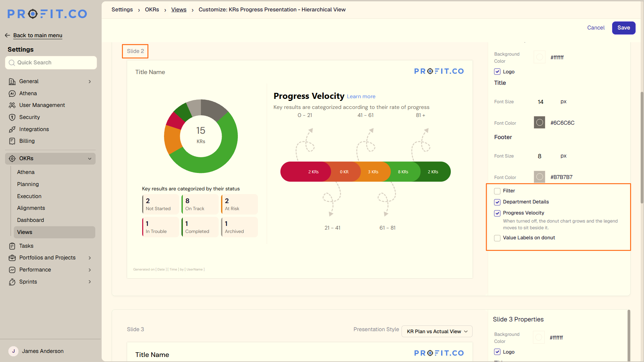This screenshot has width=644, height=362.
Task: Uncheck the Slide 2 Logo checkbox
Action: pos(497,72)
